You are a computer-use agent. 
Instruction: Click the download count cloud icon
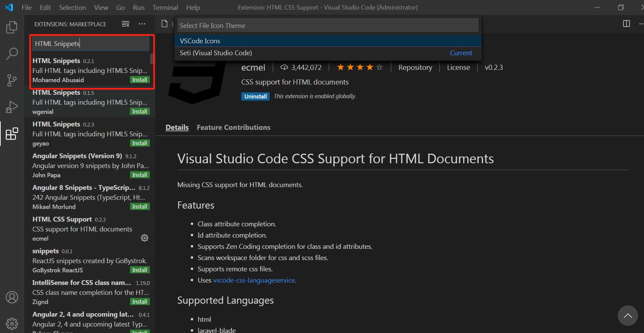[x=284, y=67]
